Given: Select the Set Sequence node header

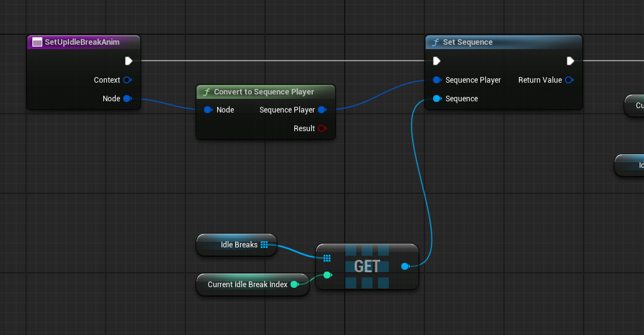Looking at the screenshot, I should 503,42.
